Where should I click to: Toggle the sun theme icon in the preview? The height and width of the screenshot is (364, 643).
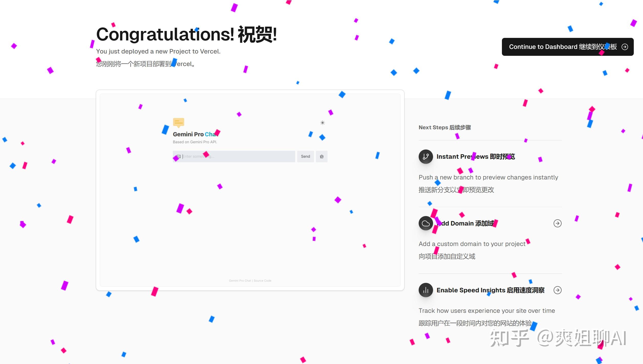[x=322, y=123]
